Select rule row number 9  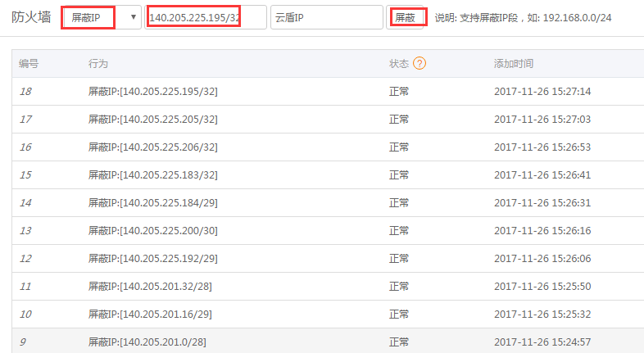[24, 342]
